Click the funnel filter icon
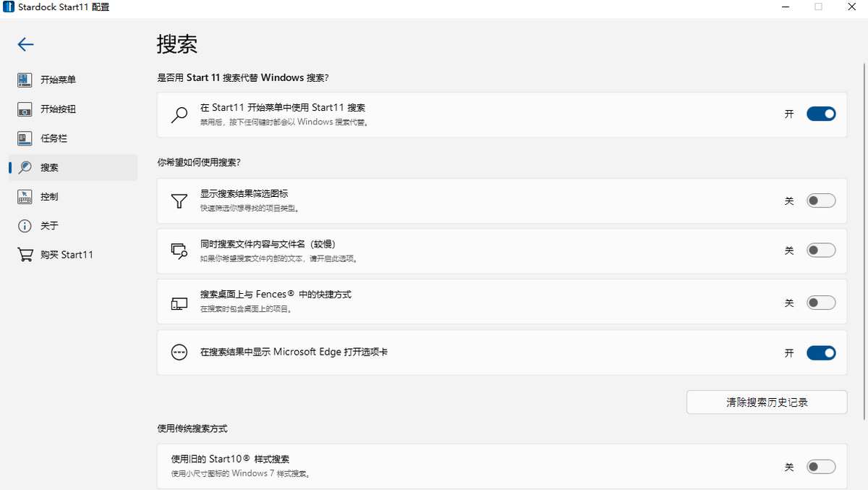The width and height of the screenshot is (868, 490). (x=179, y=200)
